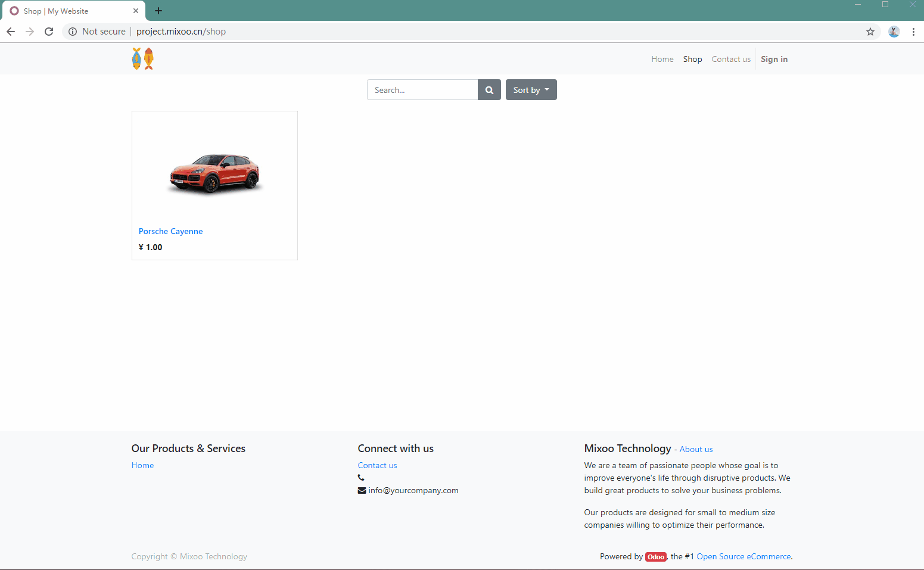Image resolution: width=924 pixels, height=570 pixels.
Task: Click info@yourcompany.com in the footer
Action: (413, 490)
